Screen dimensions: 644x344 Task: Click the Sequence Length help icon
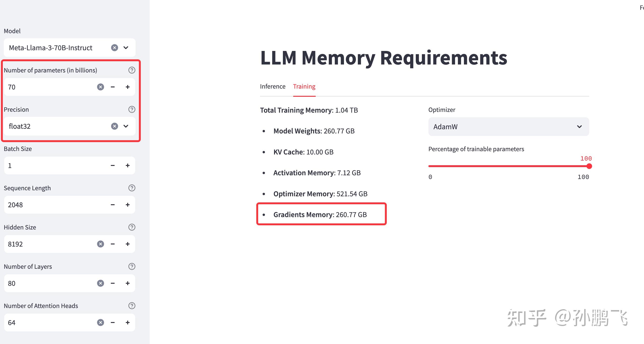pos(132,188)
